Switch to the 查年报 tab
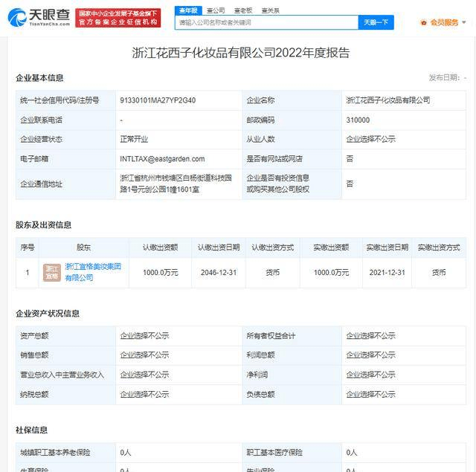The height and width of the screenshot is (472, 476). pos(189,10)
